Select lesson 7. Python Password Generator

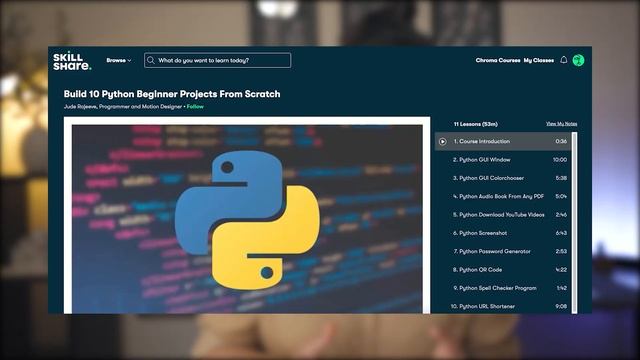pos(503,251)
